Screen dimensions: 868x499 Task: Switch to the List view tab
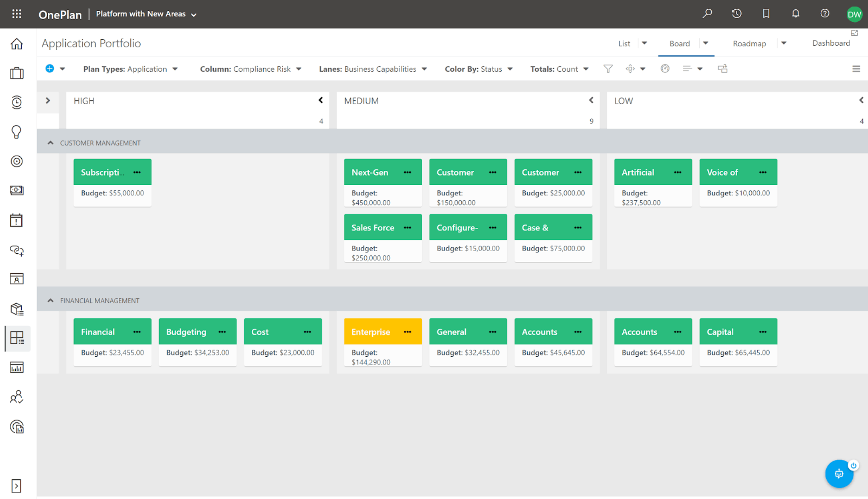tap(624, 43)
